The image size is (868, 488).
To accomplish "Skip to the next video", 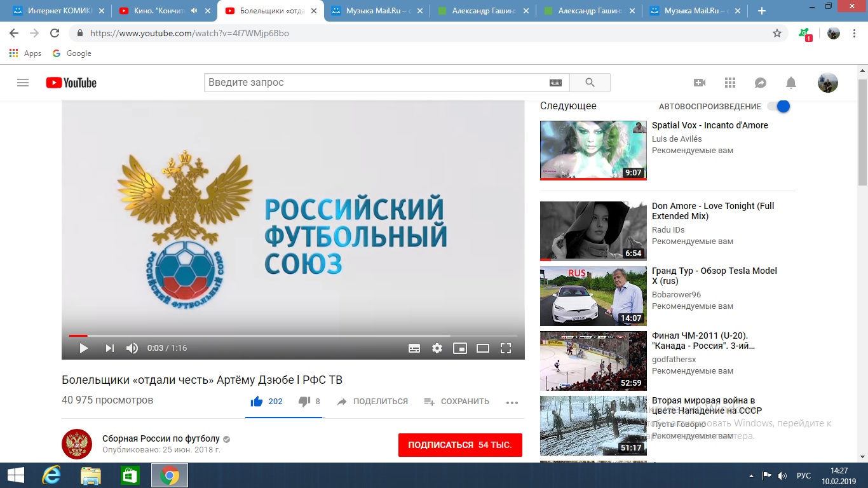I will 109,348.
